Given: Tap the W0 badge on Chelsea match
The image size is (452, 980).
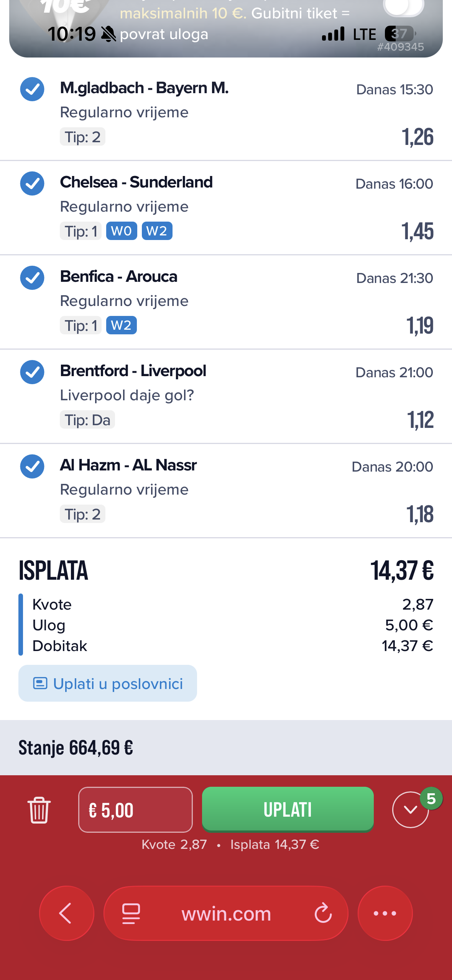Looking at the screenshot, I should tap(121, 231).
